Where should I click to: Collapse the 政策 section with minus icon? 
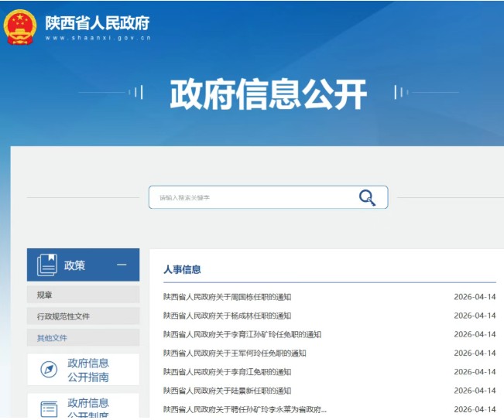[x=122, y=265]
